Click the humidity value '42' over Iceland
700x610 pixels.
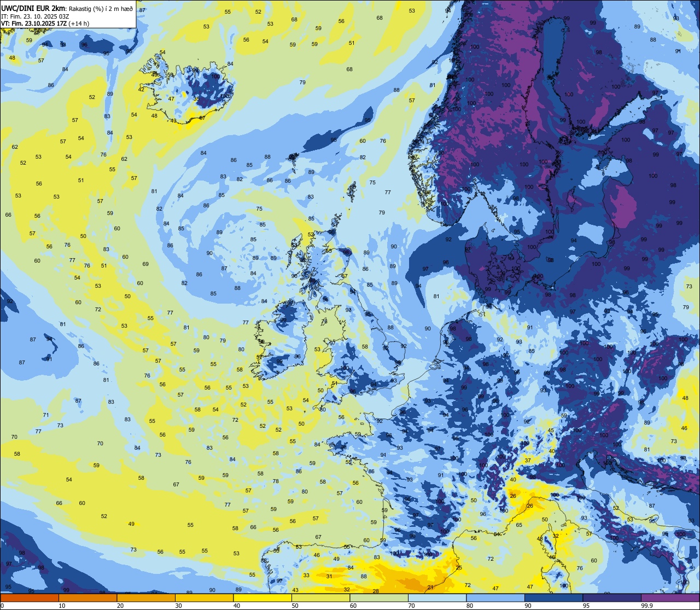(141, 90)
